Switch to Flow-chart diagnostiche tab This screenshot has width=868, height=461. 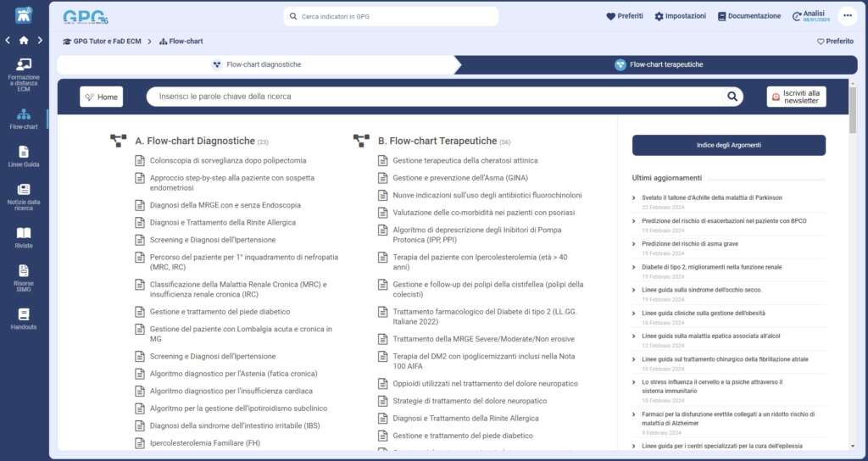[x=256, y=64]
